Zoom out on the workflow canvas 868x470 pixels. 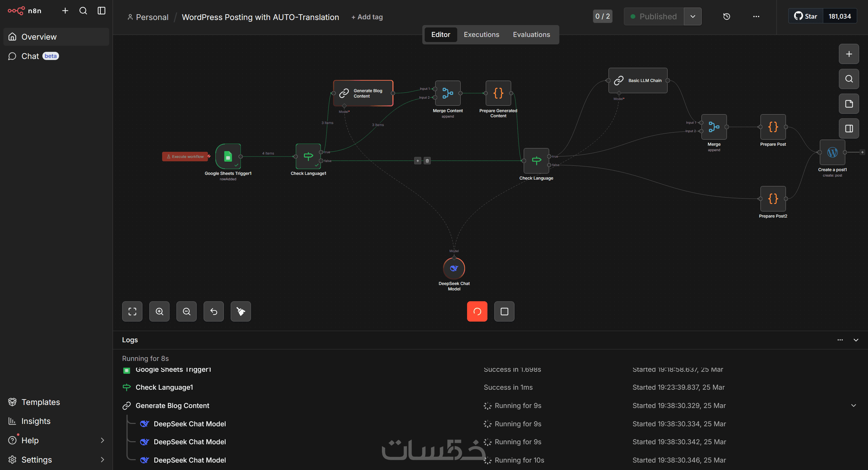[x=187, y=311]
